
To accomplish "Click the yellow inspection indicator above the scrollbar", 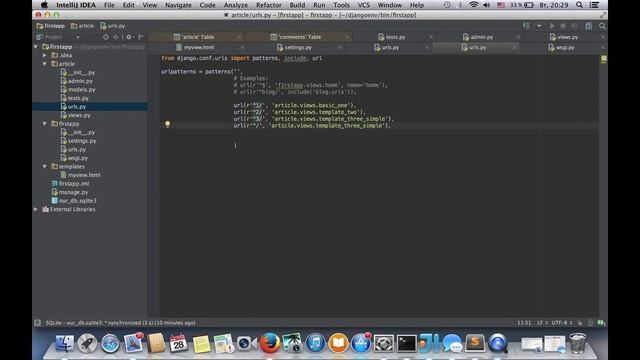I will click(603, 59).
